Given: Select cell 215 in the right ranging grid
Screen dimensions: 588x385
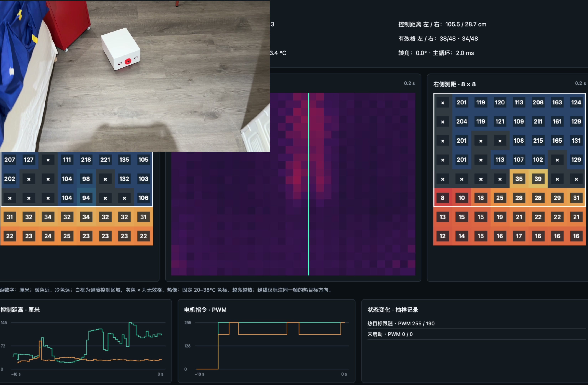Looking at the screenshot, I should point(538,141).
